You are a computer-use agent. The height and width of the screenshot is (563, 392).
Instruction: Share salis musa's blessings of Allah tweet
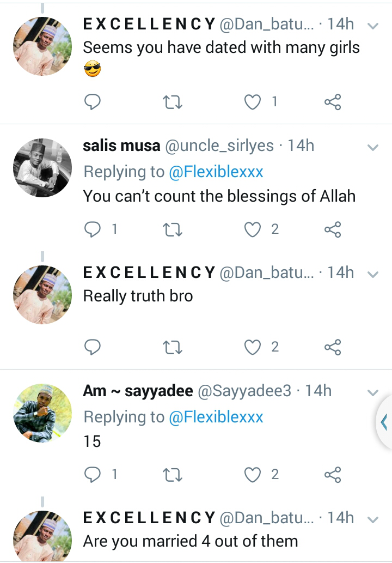[333, 230]
